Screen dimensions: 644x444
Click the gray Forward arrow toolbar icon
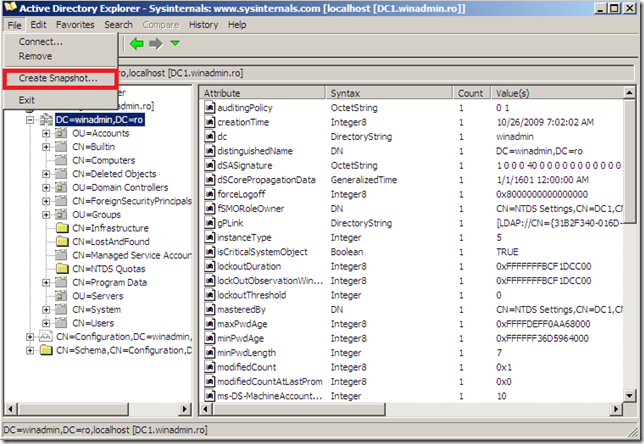[x=156, y=43]
